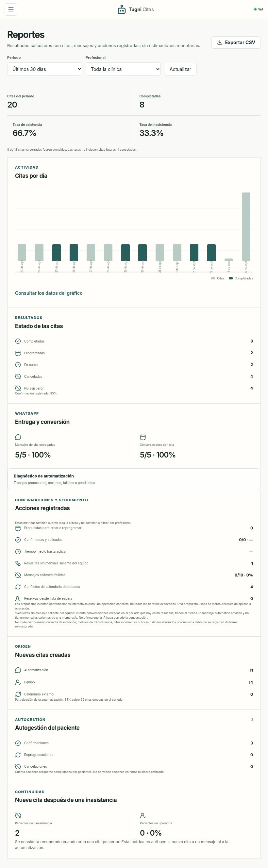Open the hamburger navigation menu

[11, 9]
